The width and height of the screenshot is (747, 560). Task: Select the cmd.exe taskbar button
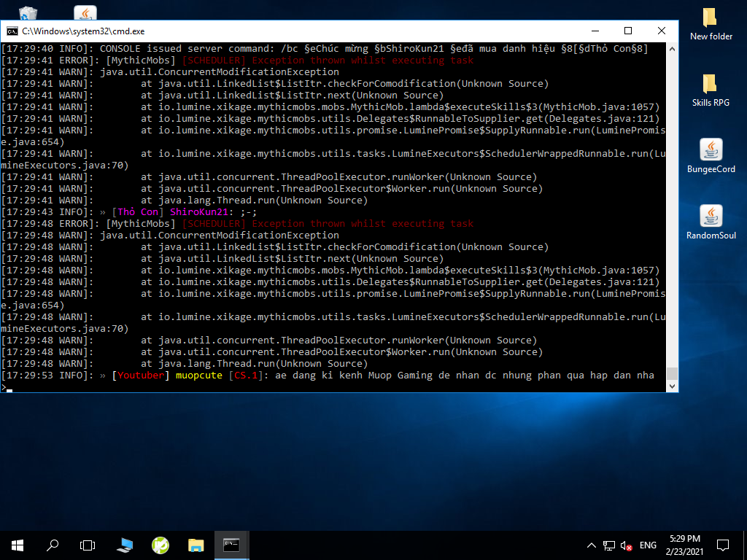(x=231, y=545)
